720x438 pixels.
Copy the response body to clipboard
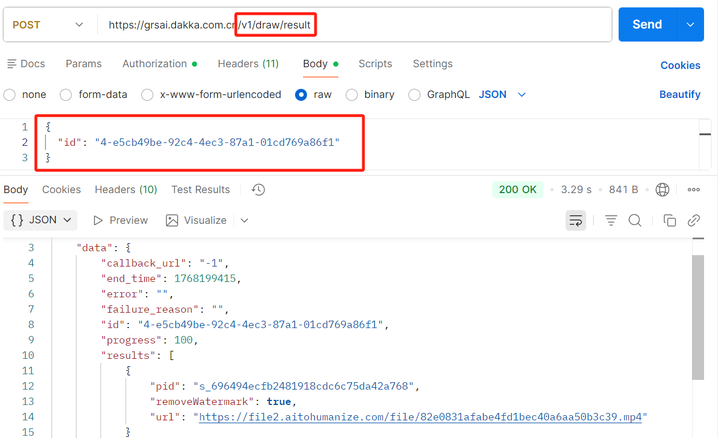(670, 220)
